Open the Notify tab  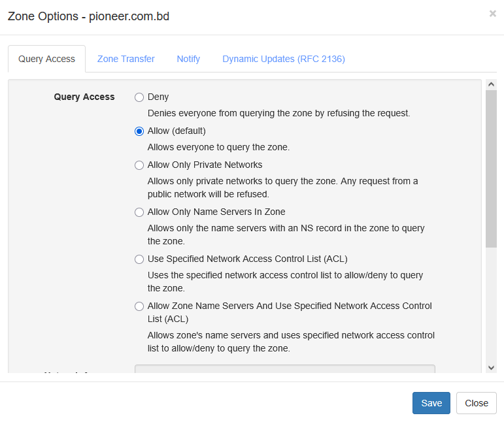(188, 59)
